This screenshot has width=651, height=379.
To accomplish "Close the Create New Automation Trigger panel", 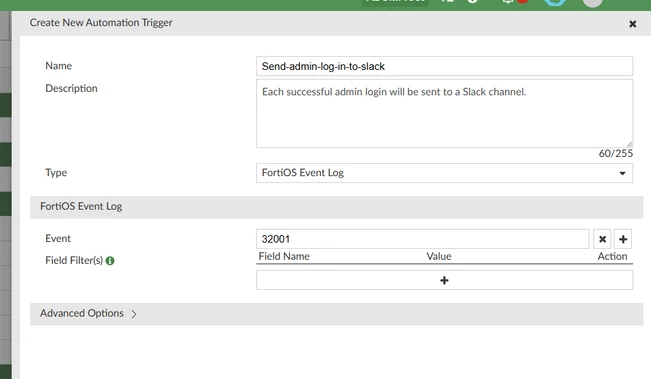I will point(632,24).
